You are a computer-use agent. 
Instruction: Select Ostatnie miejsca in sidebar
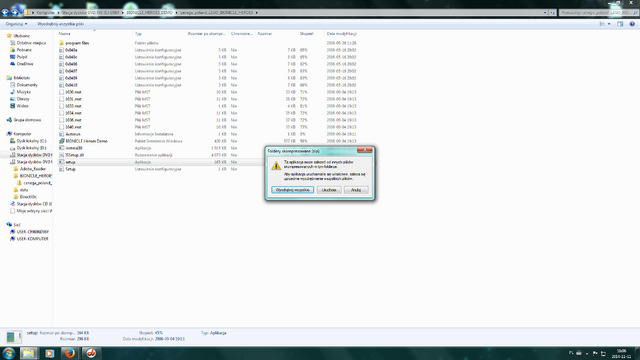click(x=31, y=43)
